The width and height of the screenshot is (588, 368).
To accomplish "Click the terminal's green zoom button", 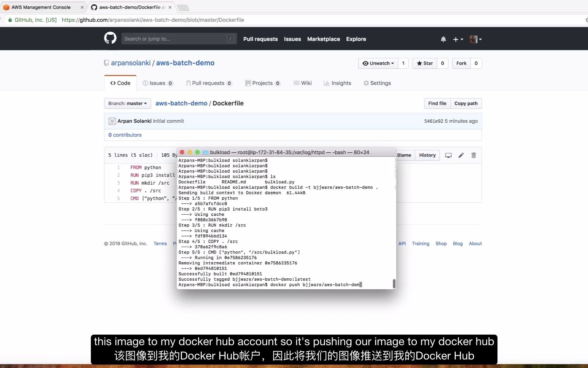I will pos(197,152).
